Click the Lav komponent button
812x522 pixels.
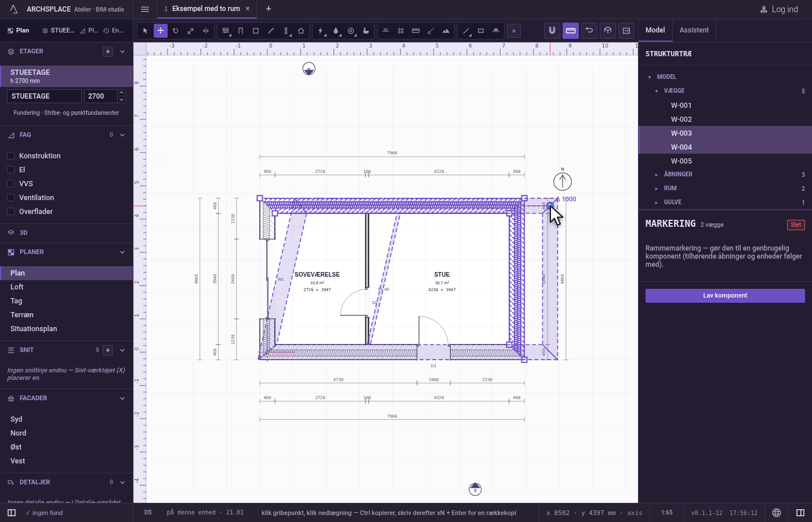coord(725,296)
